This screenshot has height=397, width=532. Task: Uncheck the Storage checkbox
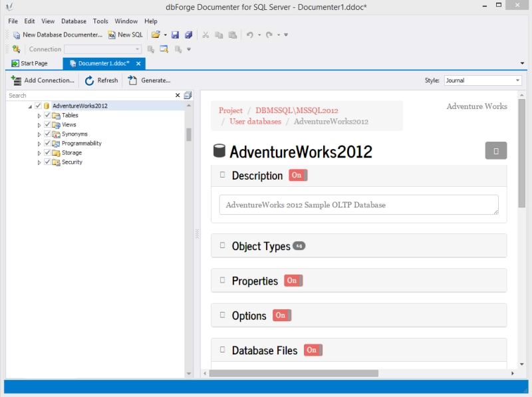pos(47,153)
